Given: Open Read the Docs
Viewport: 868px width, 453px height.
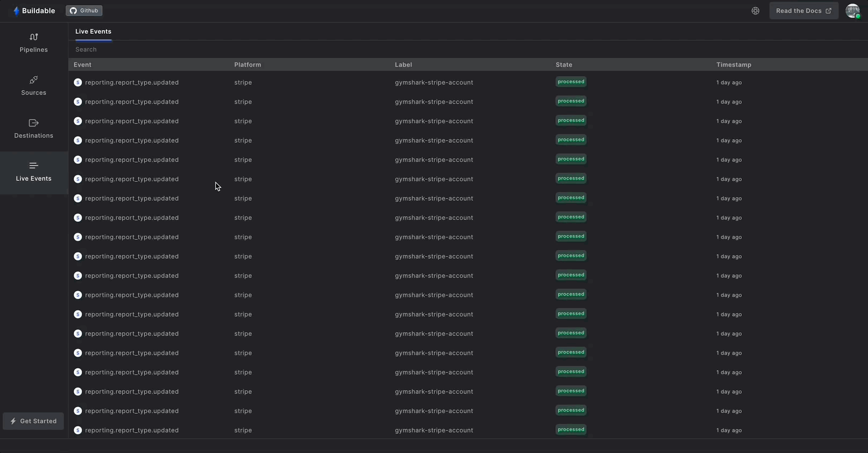Looking at the screenshot, I should 804,11.
